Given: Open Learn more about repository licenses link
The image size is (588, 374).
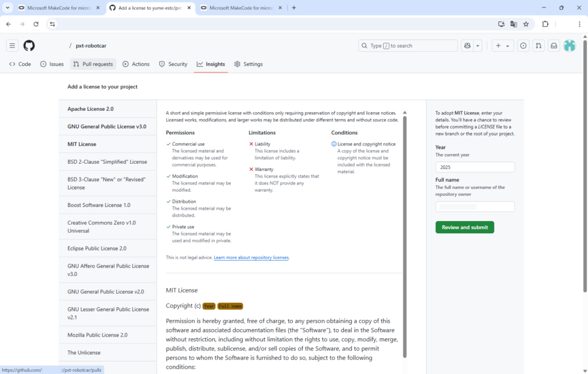Looking at the screenshot, I should coord(251,257).
